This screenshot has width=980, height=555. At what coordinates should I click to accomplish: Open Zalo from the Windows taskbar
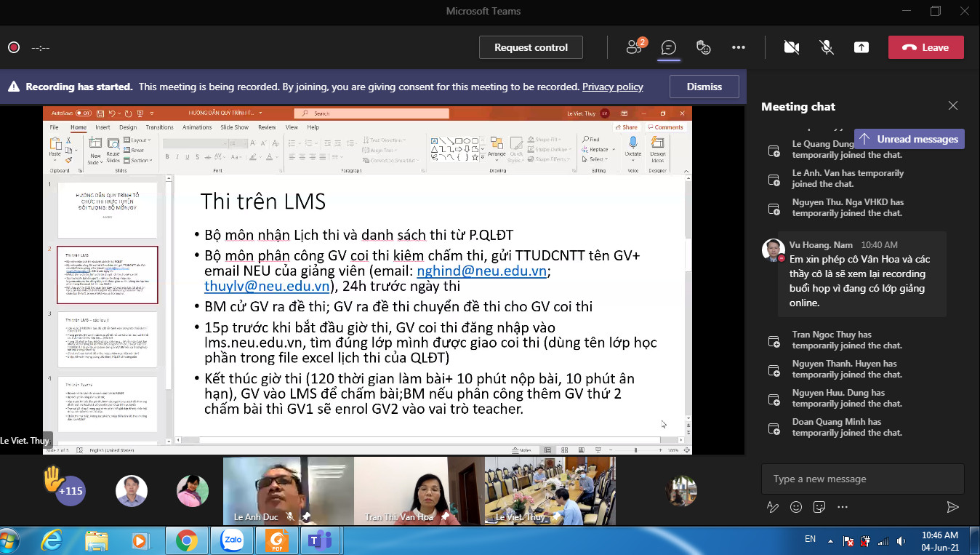click(x=232, y=540)
